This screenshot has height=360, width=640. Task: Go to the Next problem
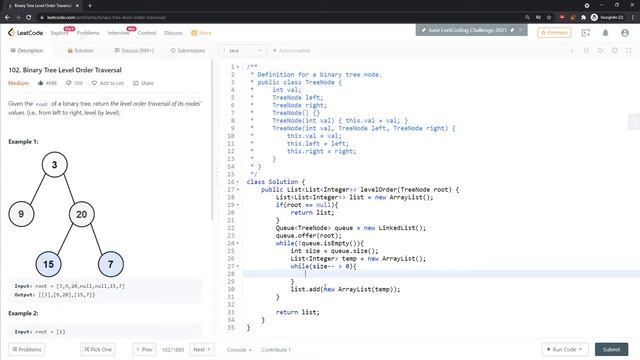(202, 349)
